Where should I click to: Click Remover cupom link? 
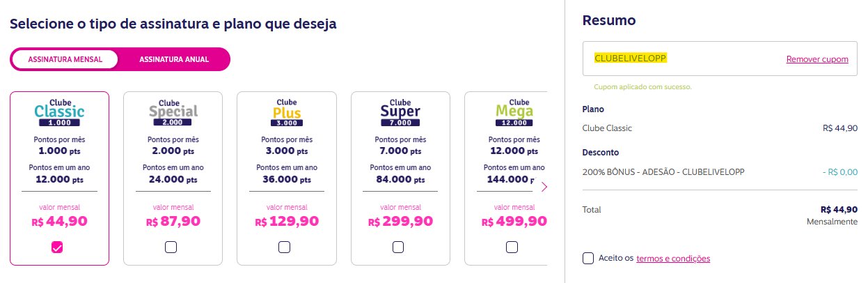tap(817, 59)
